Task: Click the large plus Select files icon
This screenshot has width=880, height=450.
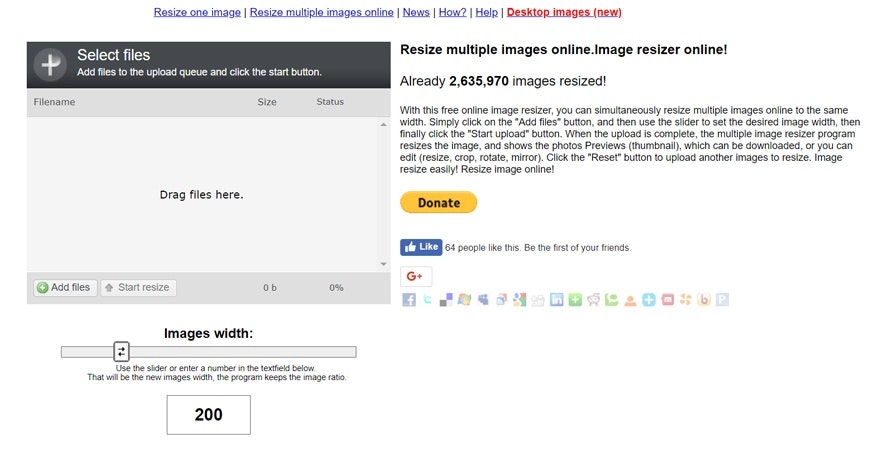Action: coord(50,64)
